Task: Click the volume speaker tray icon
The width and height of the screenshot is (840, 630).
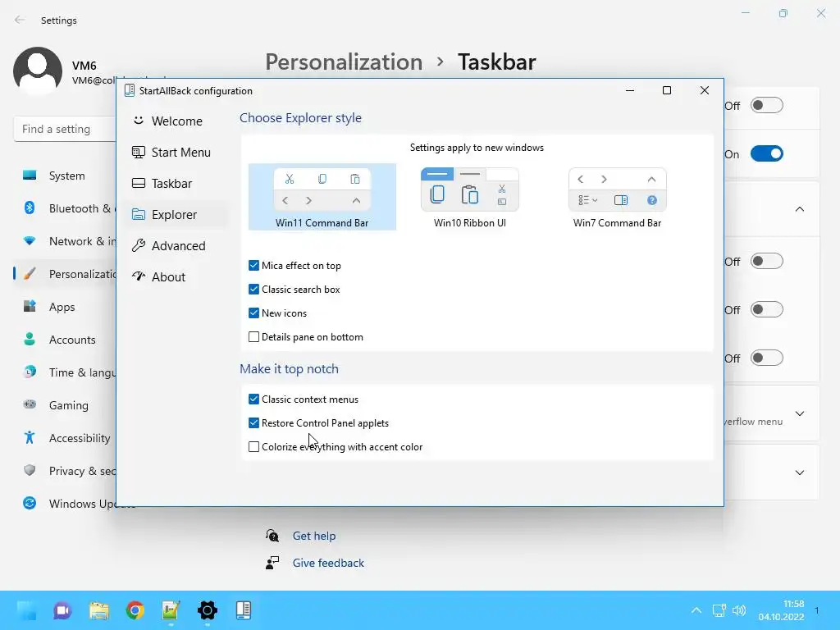Action: click(x=739, y=610)
